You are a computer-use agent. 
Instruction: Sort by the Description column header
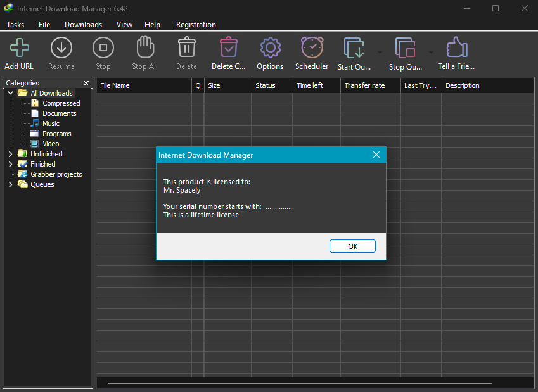[x=488, y=85]
